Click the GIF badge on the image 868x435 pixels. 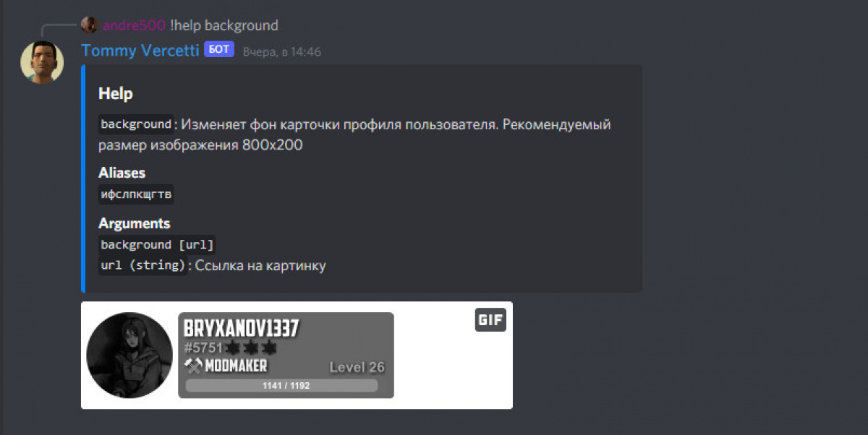490,320
